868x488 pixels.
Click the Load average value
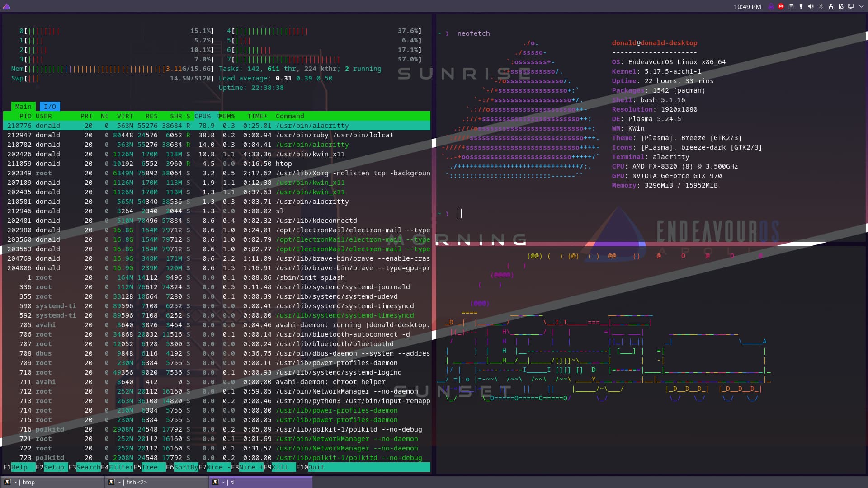(x=304, y=78)
